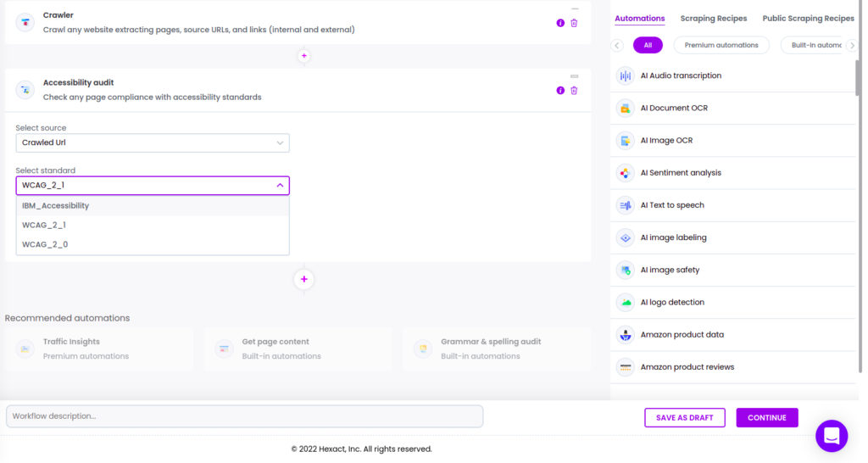
Task: Filter by Premium automations
Action: click(721, 46)
